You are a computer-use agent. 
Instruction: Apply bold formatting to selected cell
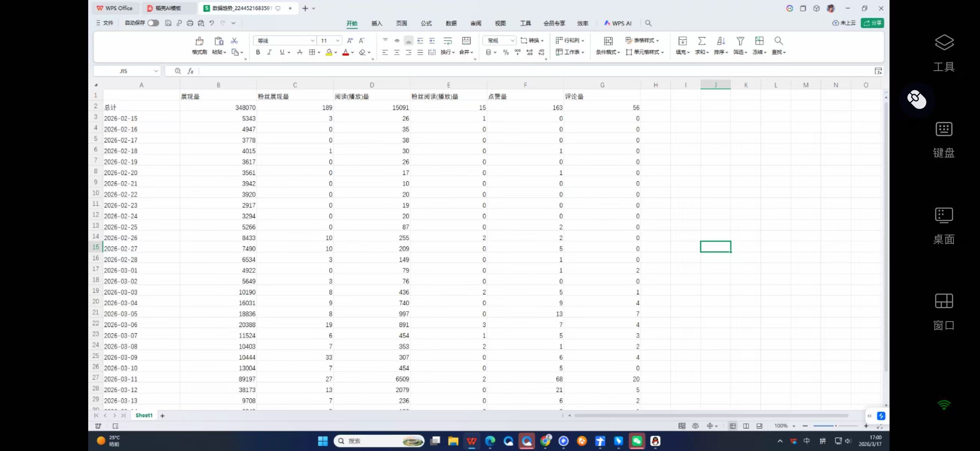pyautogui.click(x=258, y=52)
